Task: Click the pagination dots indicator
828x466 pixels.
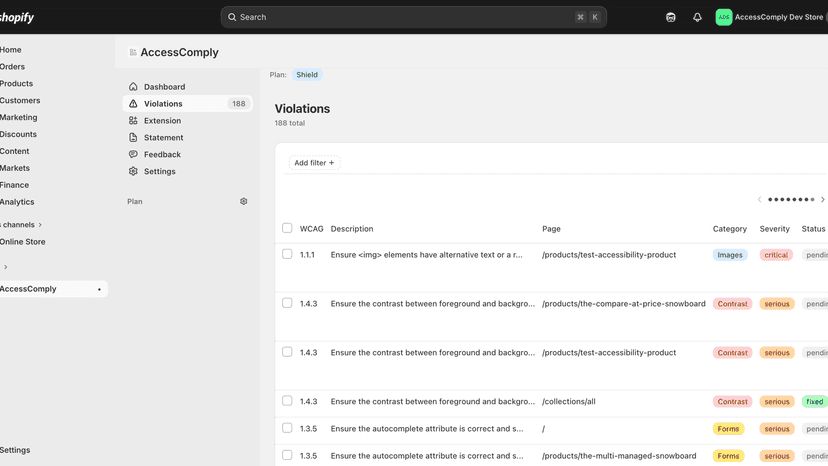Action: [791, 200]
